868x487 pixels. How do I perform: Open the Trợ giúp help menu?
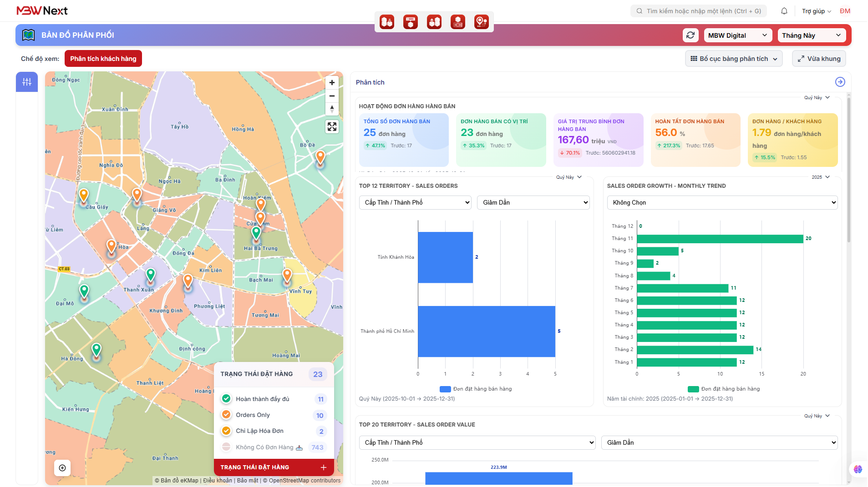816,11
